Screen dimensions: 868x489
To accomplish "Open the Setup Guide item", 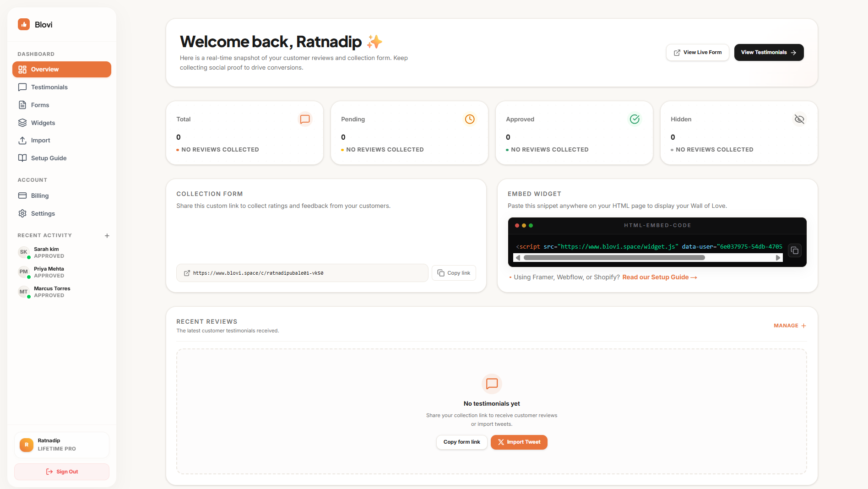I will click(62, 158).
